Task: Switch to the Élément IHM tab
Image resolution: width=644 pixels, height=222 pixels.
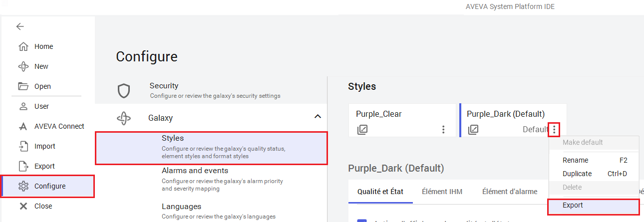Action: click(442, 191)
